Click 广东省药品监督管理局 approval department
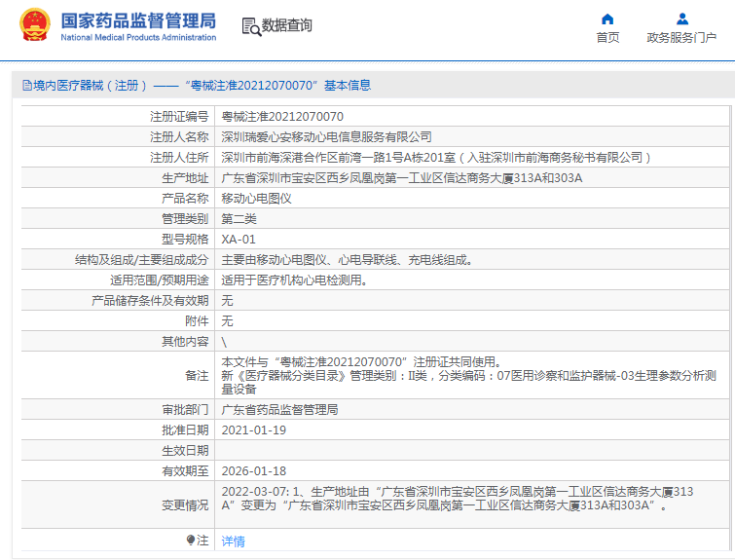 click(279, 410)
